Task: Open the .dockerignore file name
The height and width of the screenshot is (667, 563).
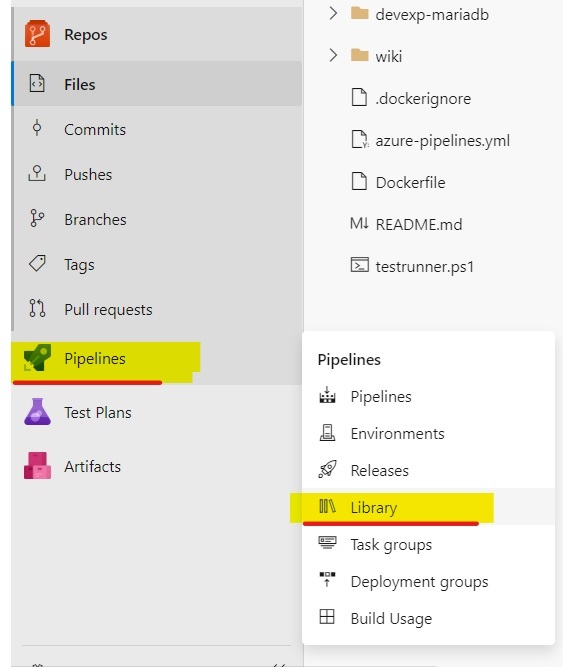Action: pyautogui.click(x=423, y=98)
